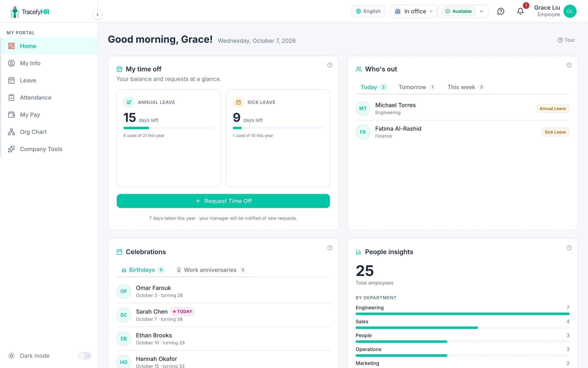Viewport: 588px width, 368px height.
Task: Click the Sales department bar
Action: tap(462, 328)
